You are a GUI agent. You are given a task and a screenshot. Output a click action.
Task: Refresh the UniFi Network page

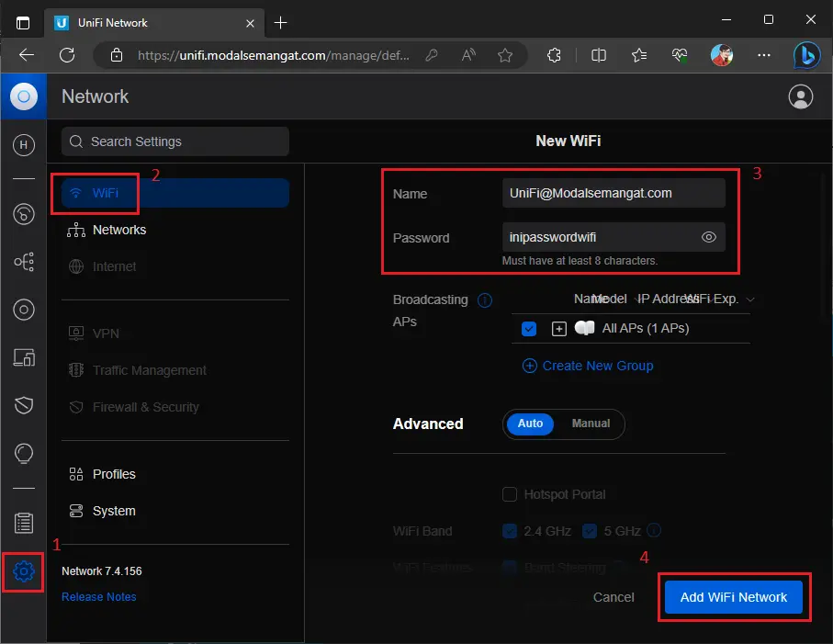[67, 55]
